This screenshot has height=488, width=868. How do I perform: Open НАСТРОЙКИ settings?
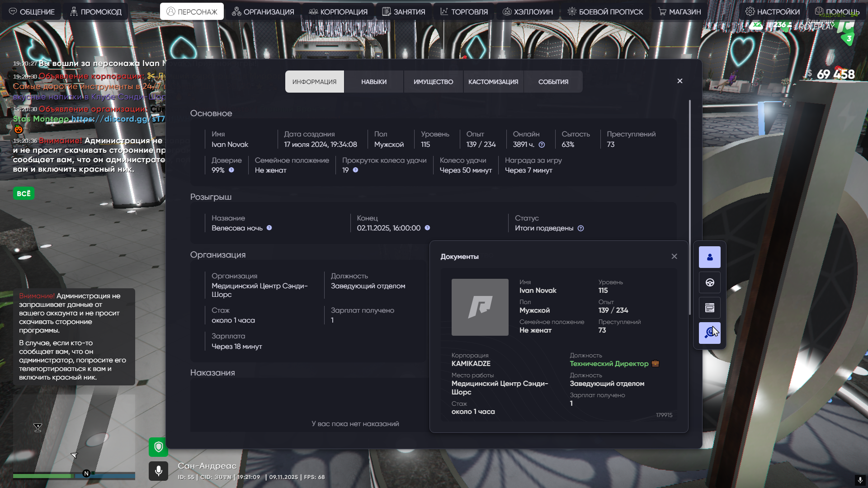tap(773, 12)
